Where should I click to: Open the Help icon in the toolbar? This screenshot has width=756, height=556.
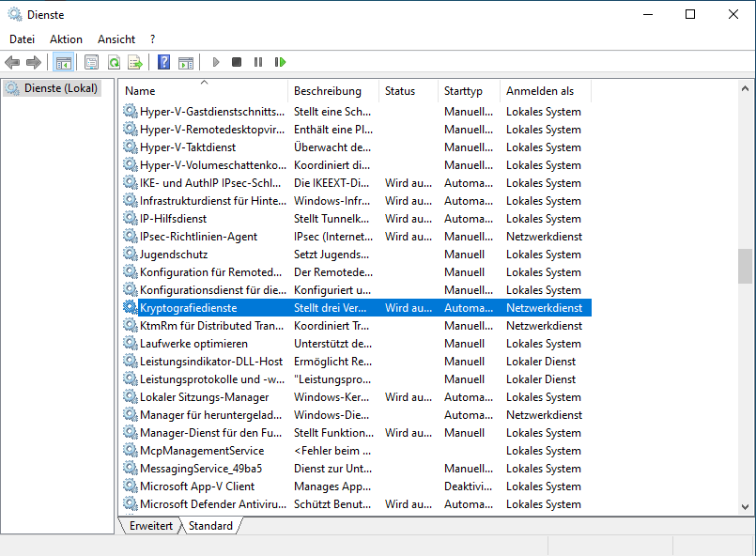click(x=163, y=62)
